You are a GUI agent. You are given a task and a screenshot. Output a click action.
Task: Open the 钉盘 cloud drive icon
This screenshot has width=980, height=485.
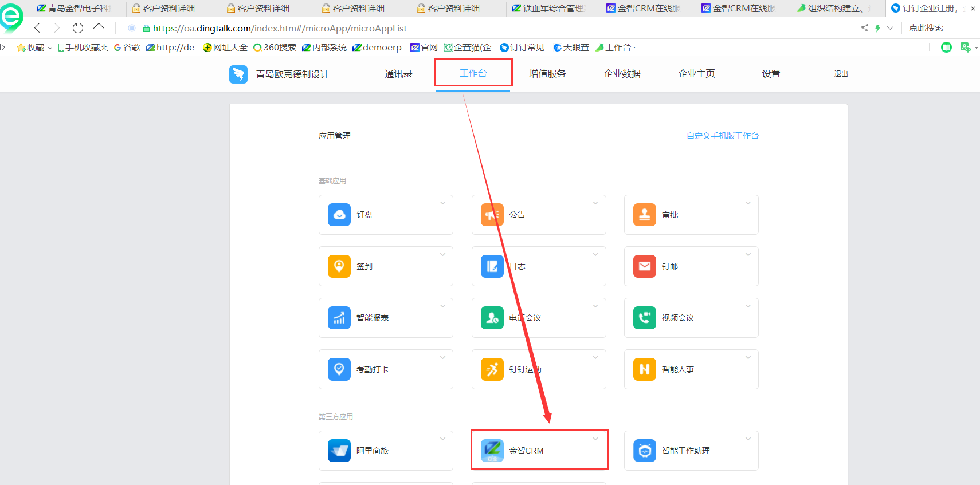tap(339, 215)
